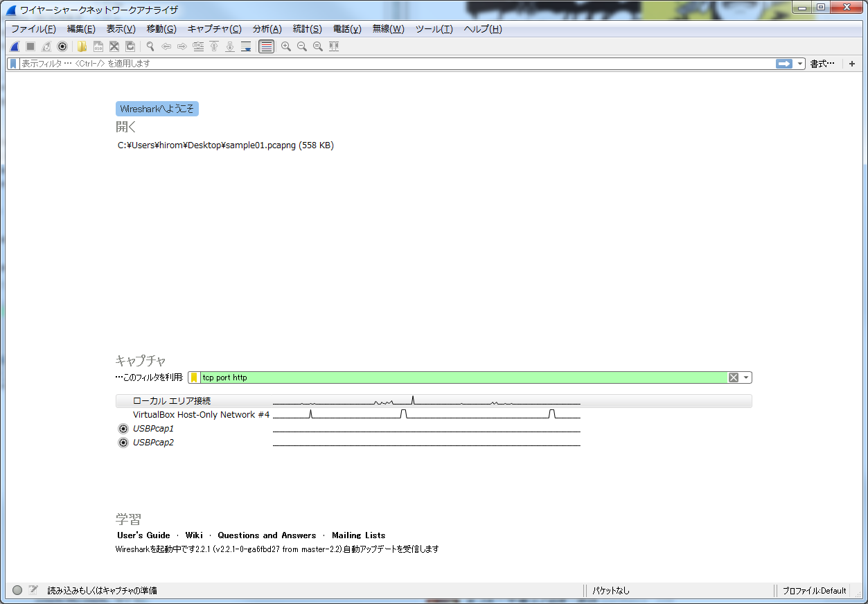Screen dimensions: 868x604
Task: Click the USBPcap2 interface options gear
Action: click(x=123, y=443)
